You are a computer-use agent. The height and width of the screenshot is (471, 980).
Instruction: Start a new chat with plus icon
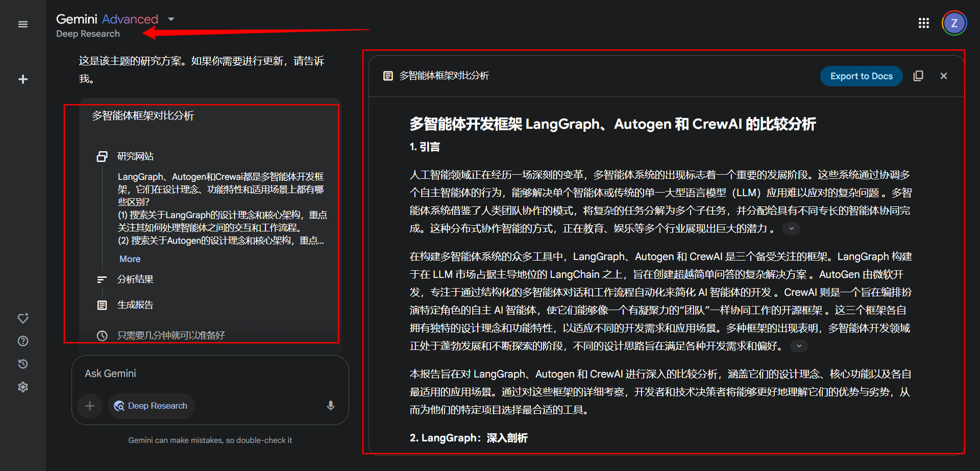23,79
